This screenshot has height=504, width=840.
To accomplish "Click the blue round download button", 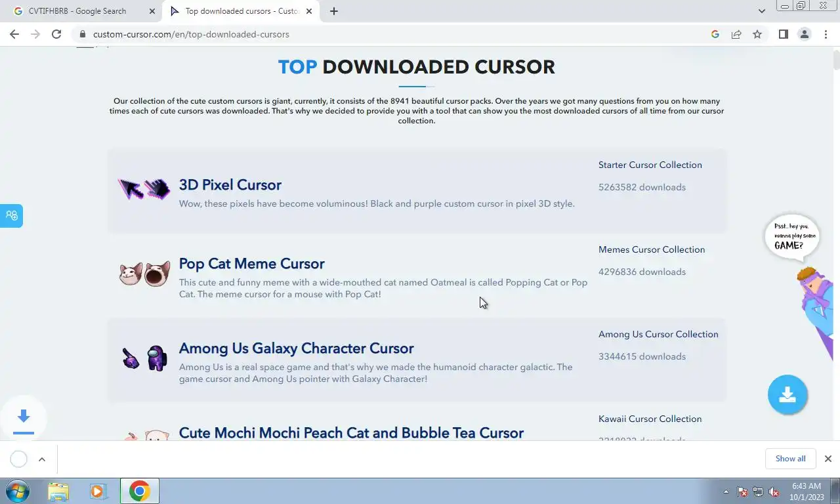I will pyautogui.click(x=787, y=394).
